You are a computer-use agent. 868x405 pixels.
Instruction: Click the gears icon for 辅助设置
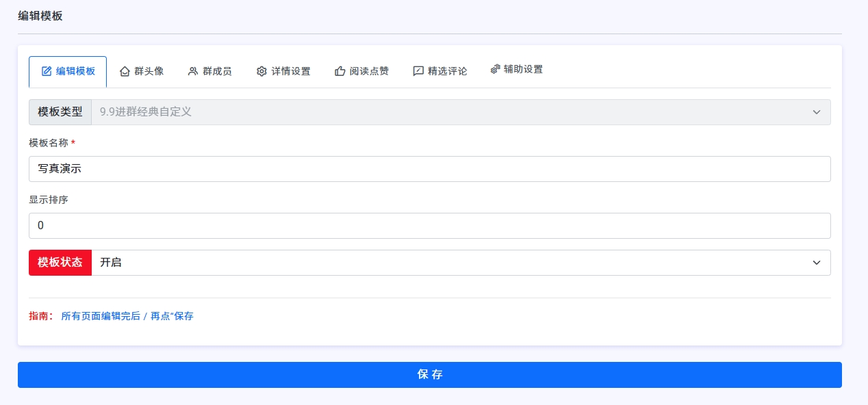pos(496,69)
